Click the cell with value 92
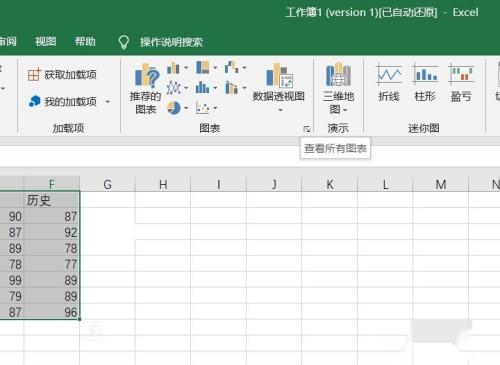The width and height of the screenshot is (500, 365). (52, 232)
